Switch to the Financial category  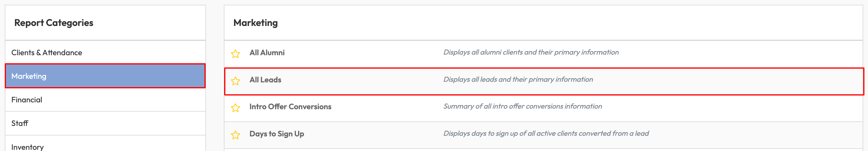27,100
